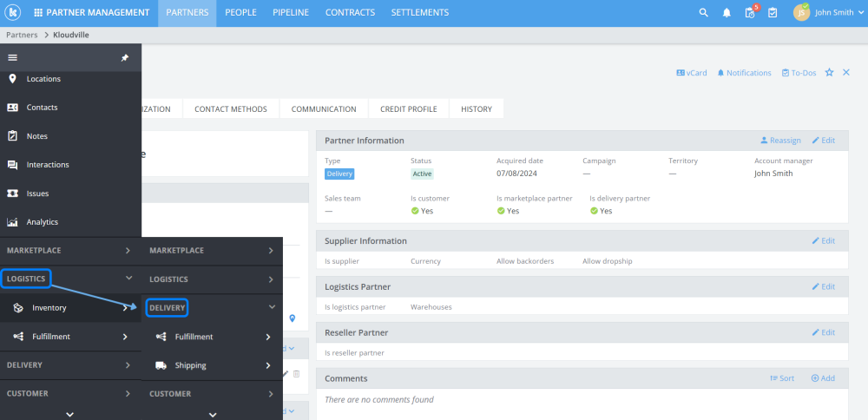The image size is (868, 420).
Task: Open the search magnifier in top bar
Action: tap(704, 13)
